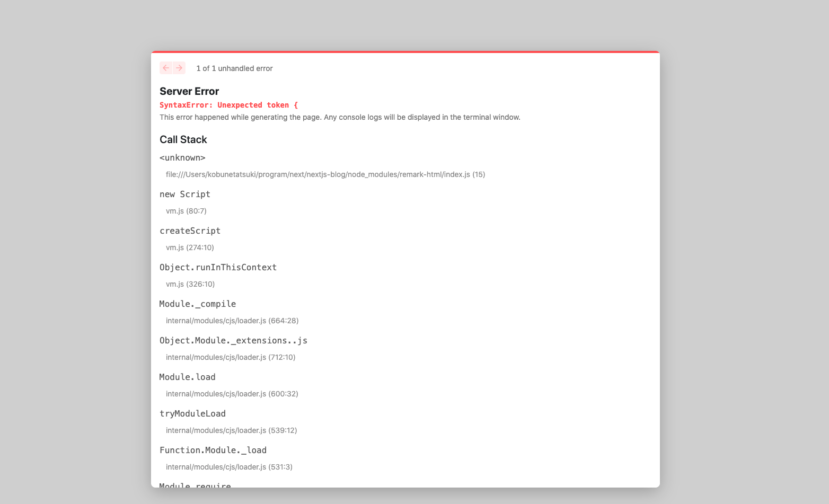
Task: Open the loader.js (531:3) location
Action: [229, 467]
